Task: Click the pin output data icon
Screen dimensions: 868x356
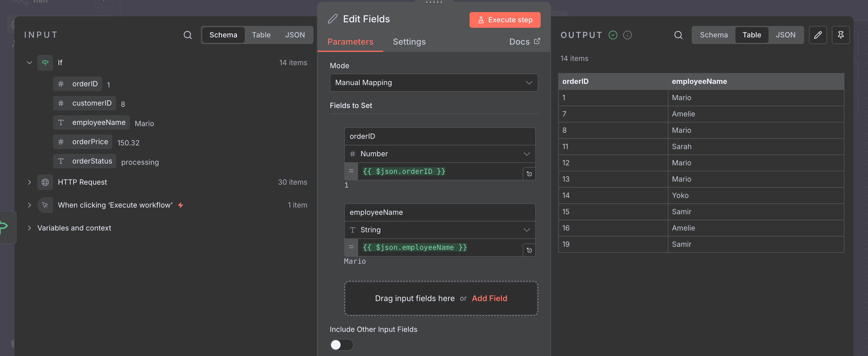Action: coord(841,35)
